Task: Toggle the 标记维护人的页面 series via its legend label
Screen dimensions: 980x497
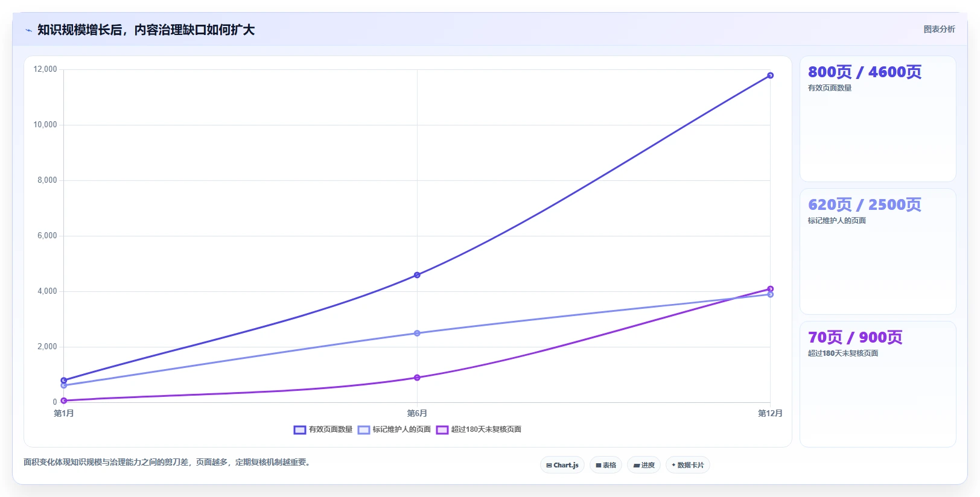Action: pos(402,429)
